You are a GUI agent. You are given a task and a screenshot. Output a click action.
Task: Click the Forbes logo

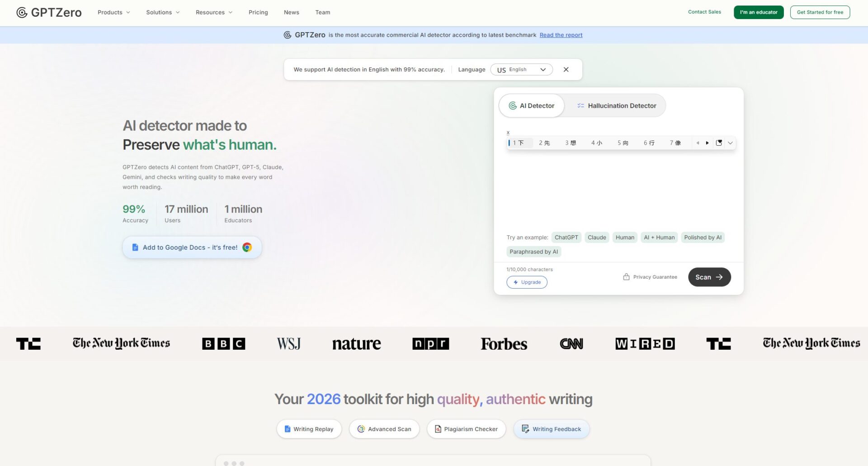504,344
